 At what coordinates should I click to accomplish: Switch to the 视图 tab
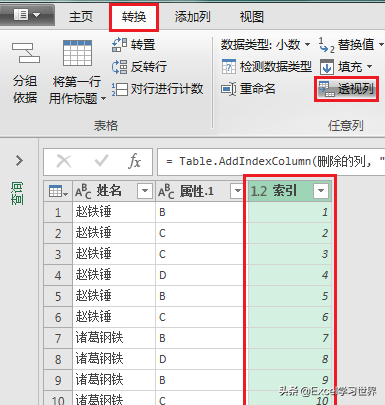[252, 17]
